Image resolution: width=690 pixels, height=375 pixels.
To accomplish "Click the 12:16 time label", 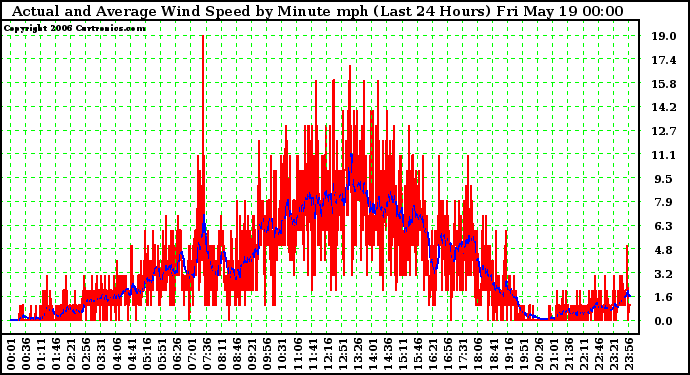I will (327, 354).
